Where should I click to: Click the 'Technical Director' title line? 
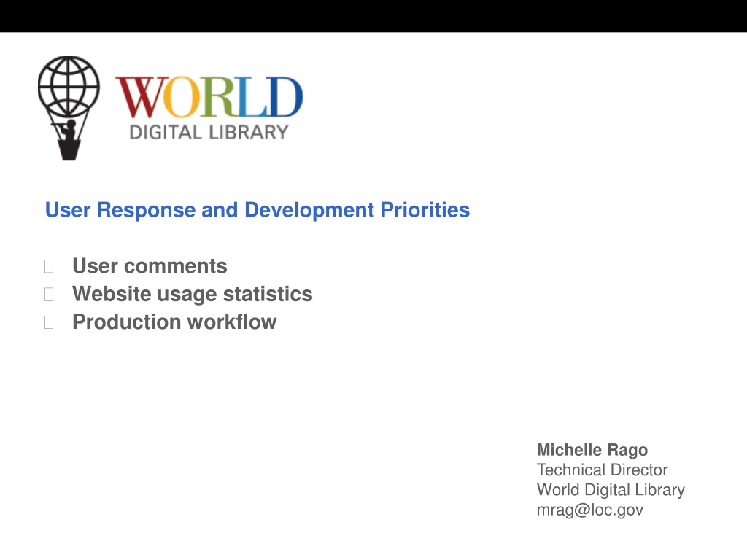(602, 470)
